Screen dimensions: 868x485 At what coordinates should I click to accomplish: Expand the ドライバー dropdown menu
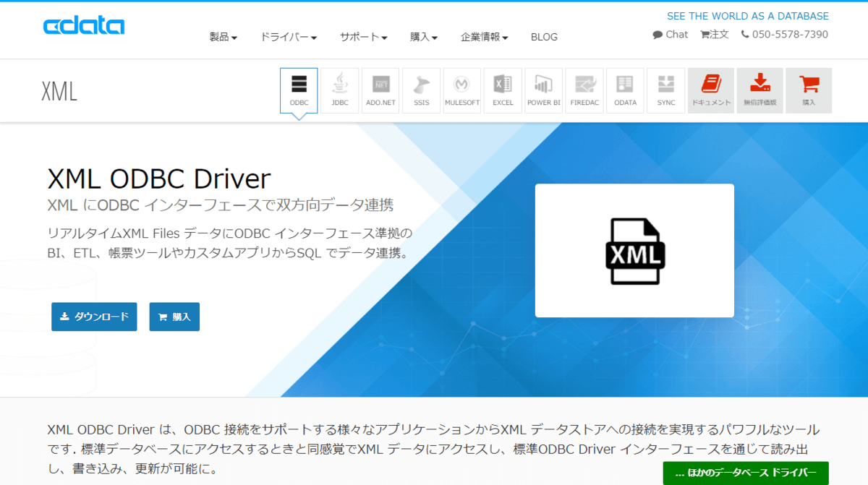click(289, 37)
